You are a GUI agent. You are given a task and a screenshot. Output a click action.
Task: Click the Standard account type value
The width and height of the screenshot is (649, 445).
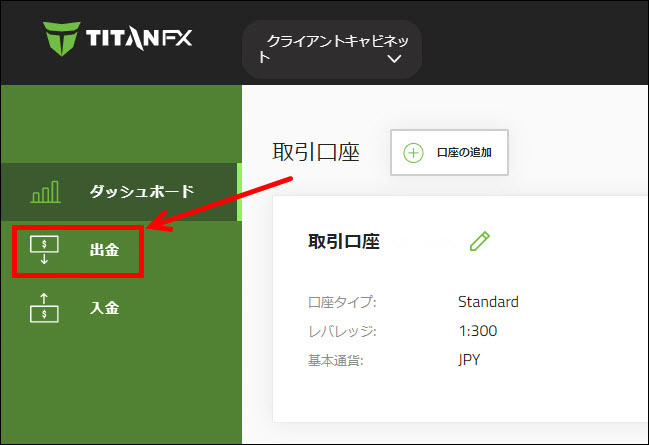(x=488, y=302)
